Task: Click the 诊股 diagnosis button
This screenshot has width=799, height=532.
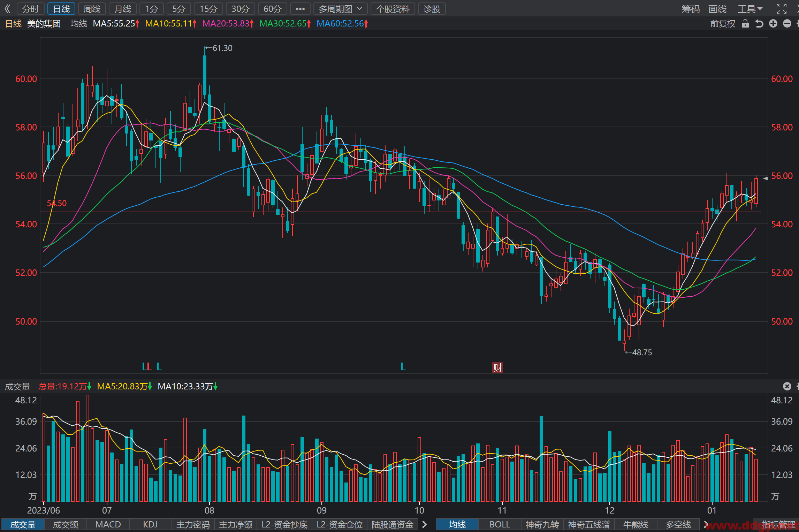Action: [432, 9]
